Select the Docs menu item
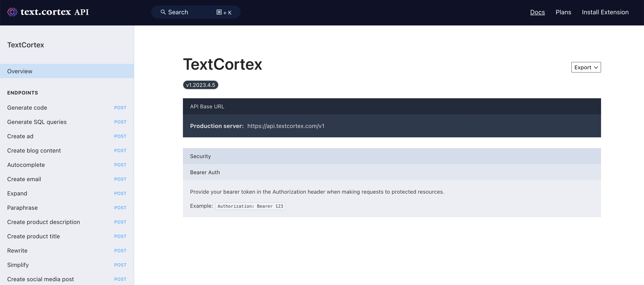644x285 pixels. (538, 12)
